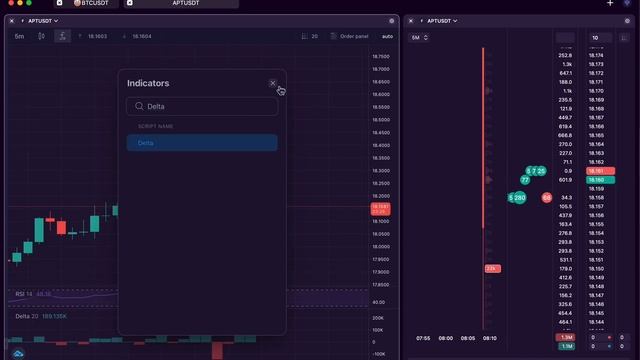Image resolution: width=640 pixels, height=360 pixels.
Task: Click the futures marker beside right APTUSDT
Action: tap(422, 21)
